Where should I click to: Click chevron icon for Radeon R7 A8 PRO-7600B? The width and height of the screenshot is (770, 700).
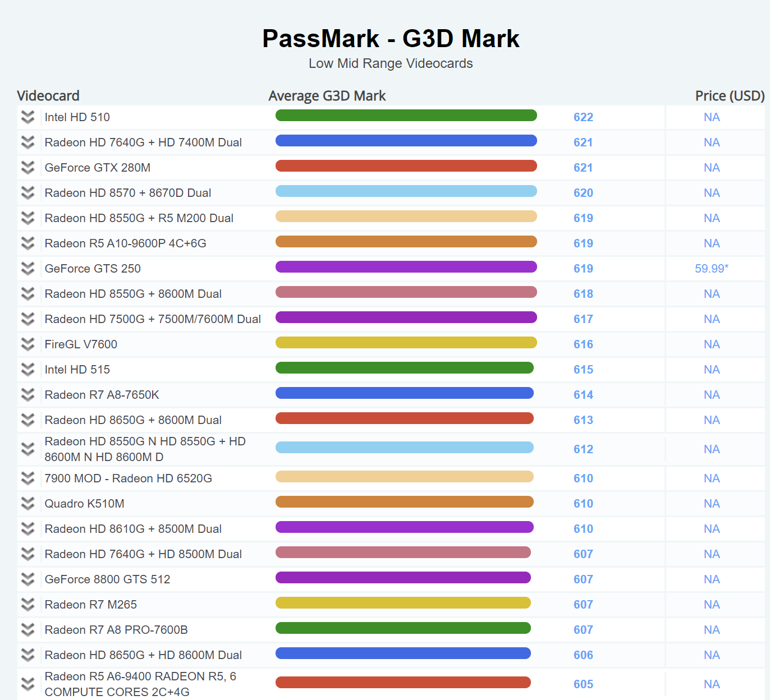click(x=27, y=630)
